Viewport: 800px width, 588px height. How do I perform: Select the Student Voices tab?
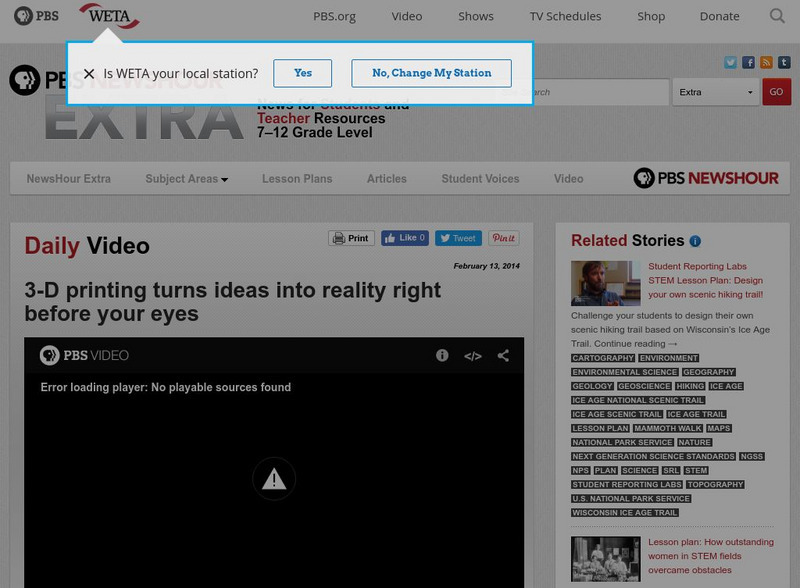click(x=480, y=179)
